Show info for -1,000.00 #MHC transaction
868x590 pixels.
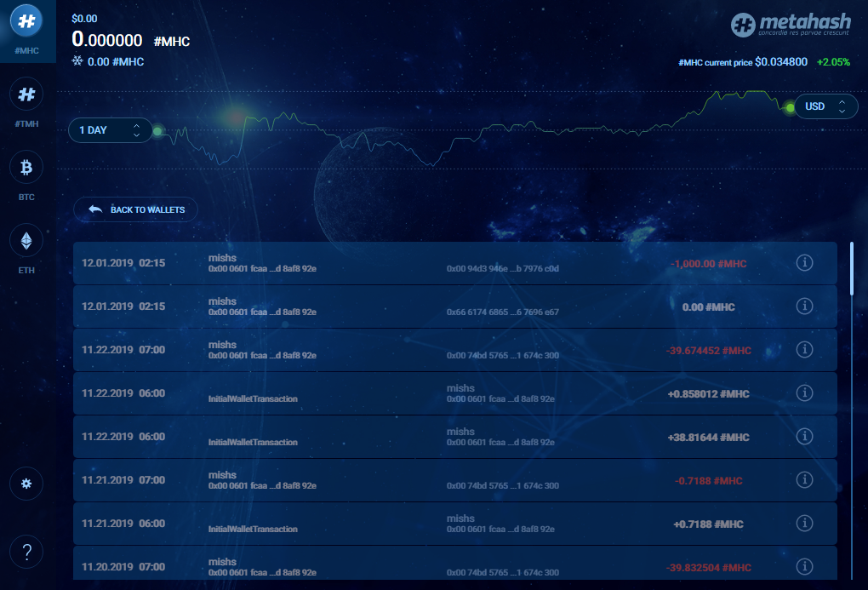click(x=804, y=262)
